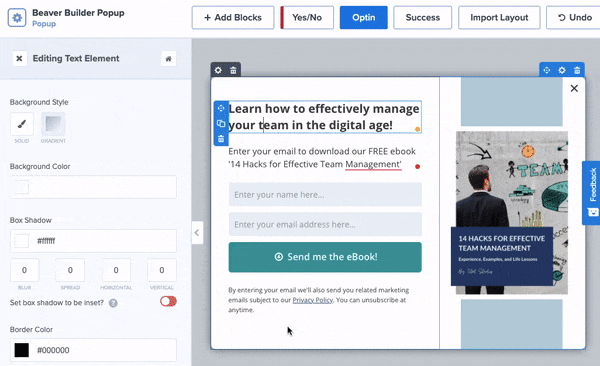Click the red dot handle beside the paragraph

click(x=417, y=167)
